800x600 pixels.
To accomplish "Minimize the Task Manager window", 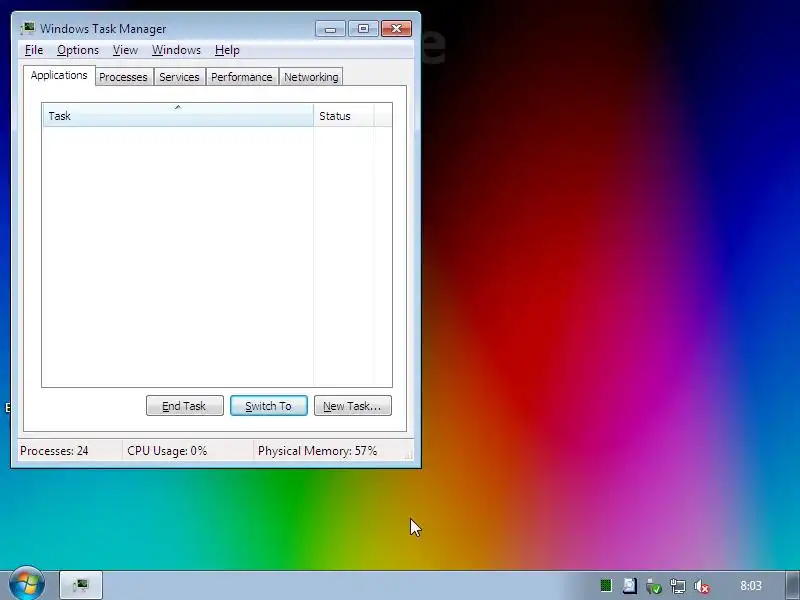I will point(330,29).
